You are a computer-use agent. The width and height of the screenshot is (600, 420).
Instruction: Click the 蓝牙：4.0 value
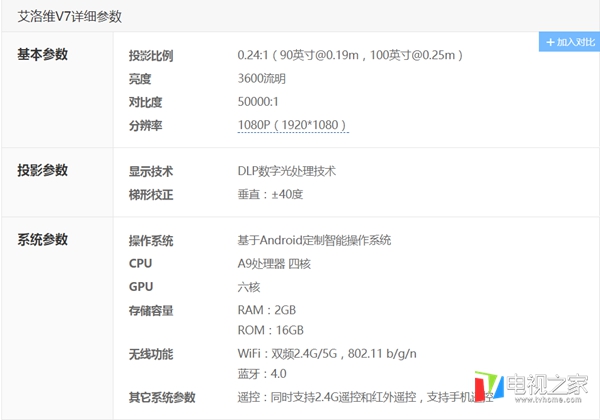[262, 374]
